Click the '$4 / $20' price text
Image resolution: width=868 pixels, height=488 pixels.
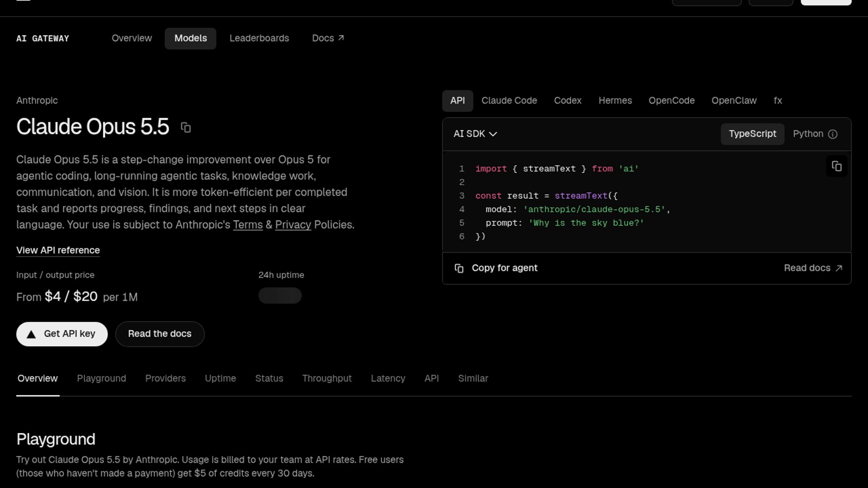(71, 296)
